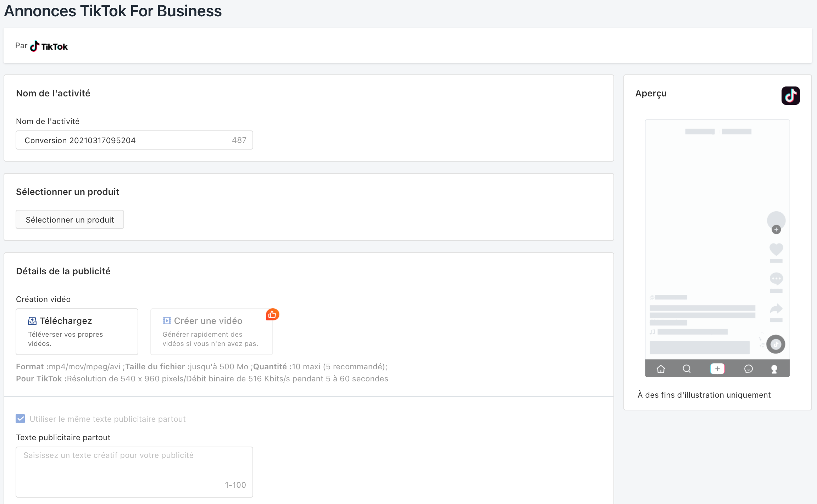The width and height of the screenshot is (817, 504).
Task: Choose the Téléchargez upload option
Action: pyautogui.click(x=77, y=331)
